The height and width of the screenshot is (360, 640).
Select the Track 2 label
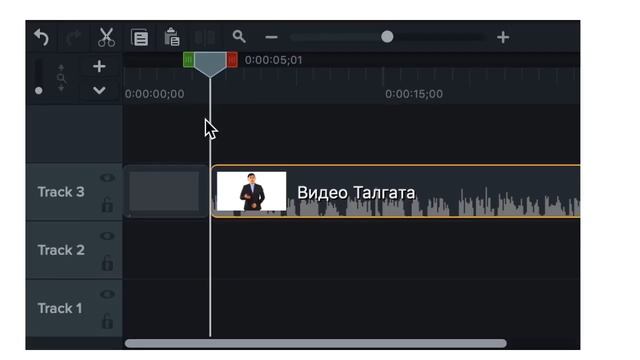click(61, 250)
